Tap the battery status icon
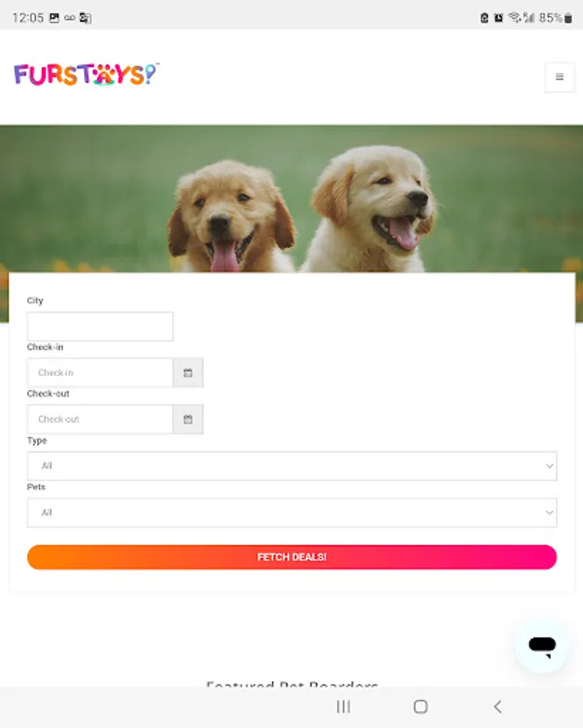583x728 pixels. click(568, 18)
